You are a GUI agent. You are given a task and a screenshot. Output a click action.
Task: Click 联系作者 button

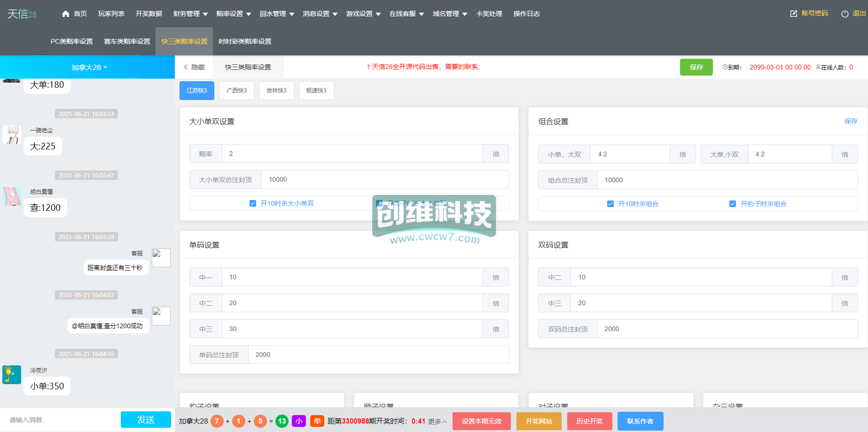(x=641, y=421)
